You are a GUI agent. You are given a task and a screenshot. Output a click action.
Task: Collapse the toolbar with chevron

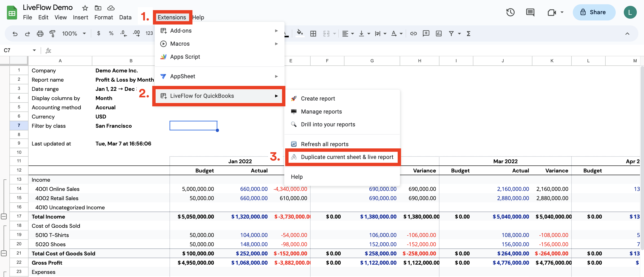(x=627, y=34)
